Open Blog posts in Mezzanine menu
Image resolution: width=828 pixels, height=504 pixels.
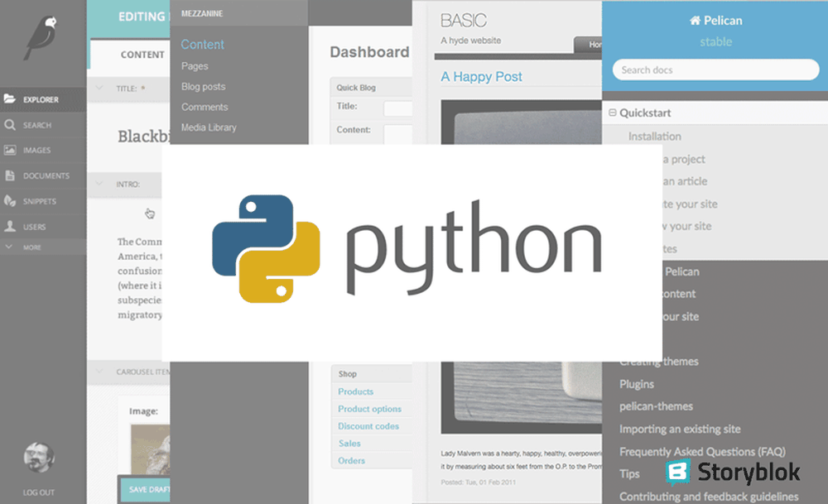coord(204,87)
